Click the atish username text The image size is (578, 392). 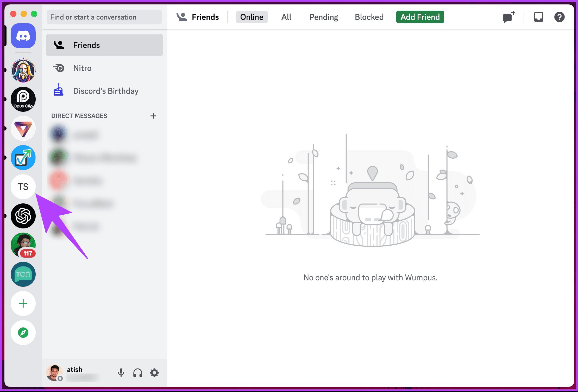coord(75,369)
